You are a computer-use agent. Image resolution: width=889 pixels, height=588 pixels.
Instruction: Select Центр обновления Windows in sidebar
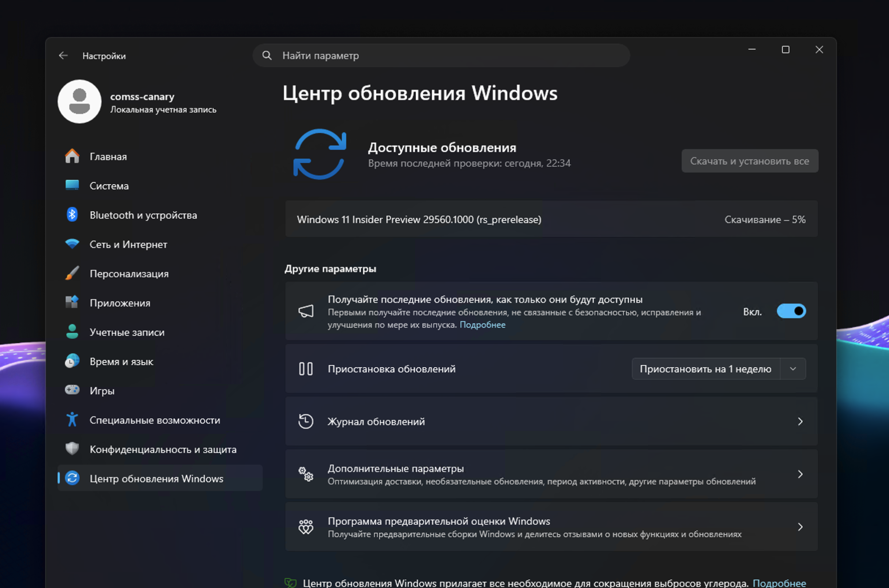pos(160,478)
